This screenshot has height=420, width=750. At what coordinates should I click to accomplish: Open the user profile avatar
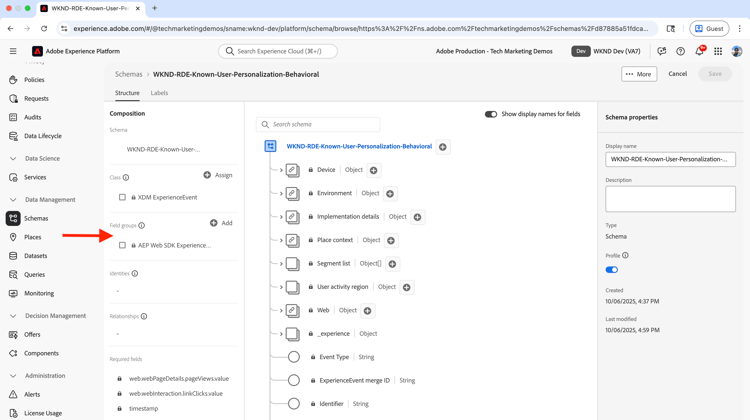pyautogui.click(x=737, y=51)
